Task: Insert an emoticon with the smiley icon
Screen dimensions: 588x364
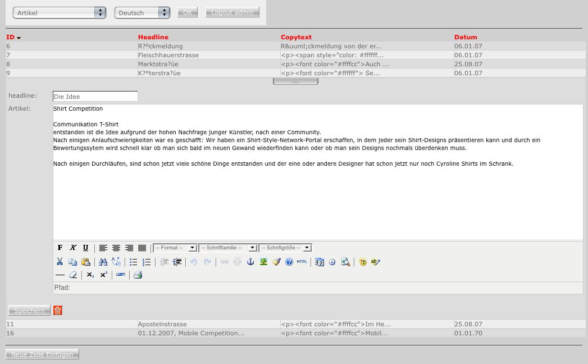Action: (x=363, y=262)
